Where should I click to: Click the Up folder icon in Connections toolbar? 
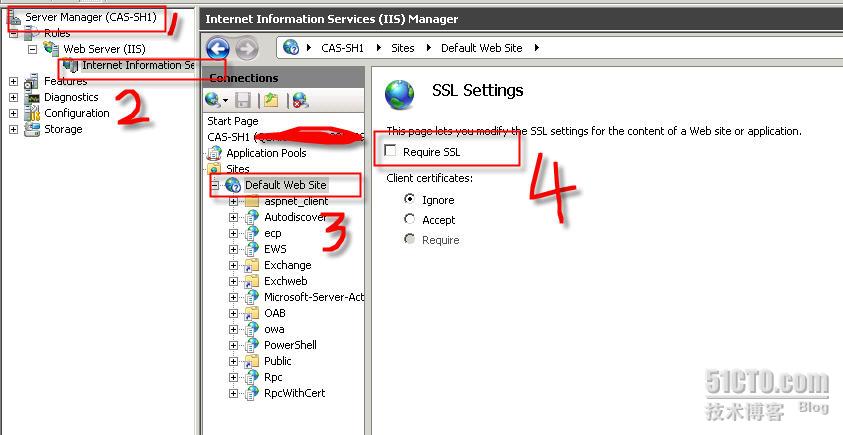click(270, 100)
